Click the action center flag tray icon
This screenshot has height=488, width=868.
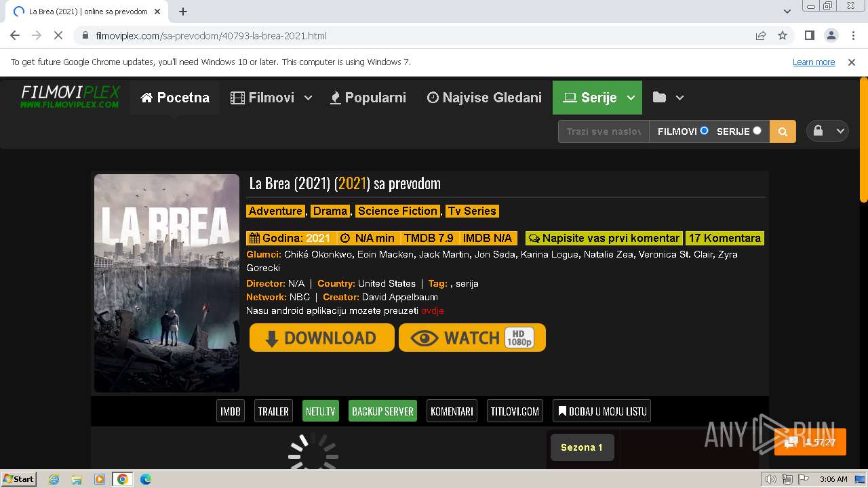(802, 479)
